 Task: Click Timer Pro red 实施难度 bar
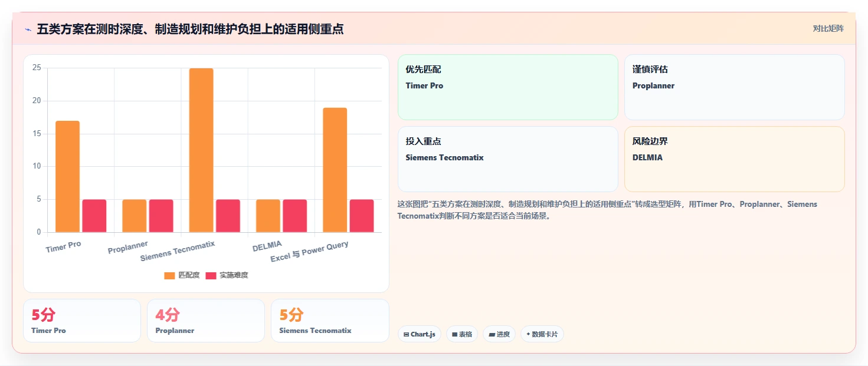click(x=94, y=216)
